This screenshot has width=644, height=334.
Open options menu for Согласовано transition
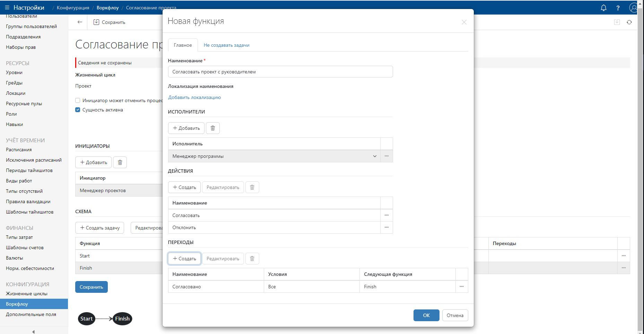point(462,287)
